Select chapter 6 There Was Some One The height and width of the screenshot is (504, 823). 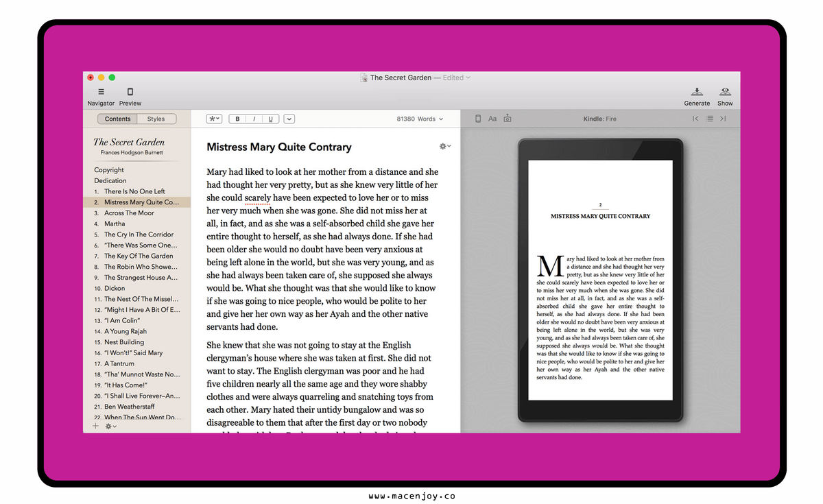tap(137, 245)
